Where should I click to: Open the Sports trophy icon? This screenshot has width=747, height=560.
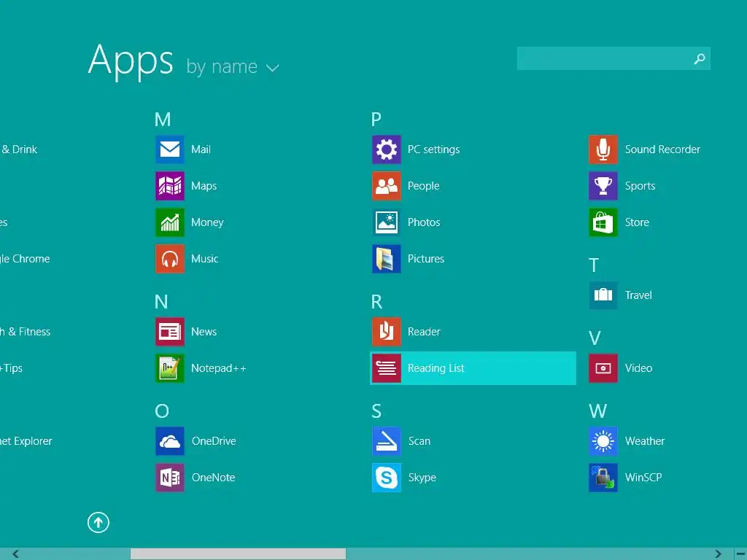pyautogui.click(x=603, y=186)
